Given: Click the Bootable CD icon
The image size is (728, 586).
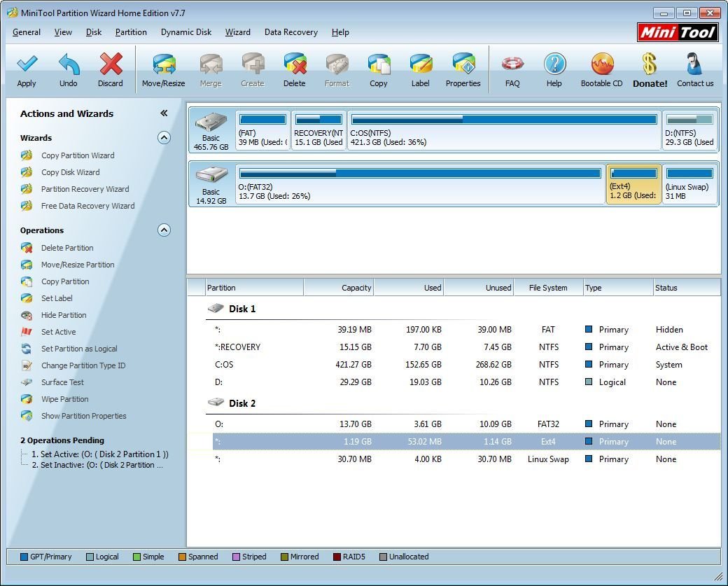Looking at the screenshot, I should pyautogui.click(x=602, y=64).
